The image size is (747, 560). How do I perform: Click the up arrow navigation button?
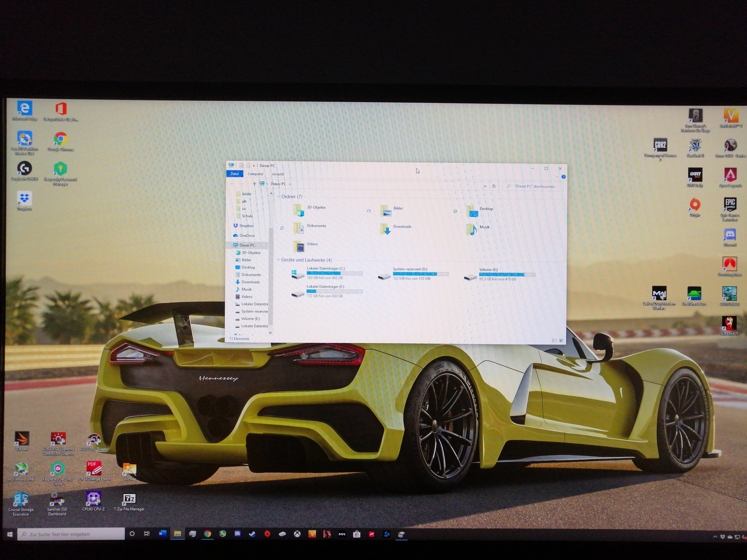tap(254, 184)
